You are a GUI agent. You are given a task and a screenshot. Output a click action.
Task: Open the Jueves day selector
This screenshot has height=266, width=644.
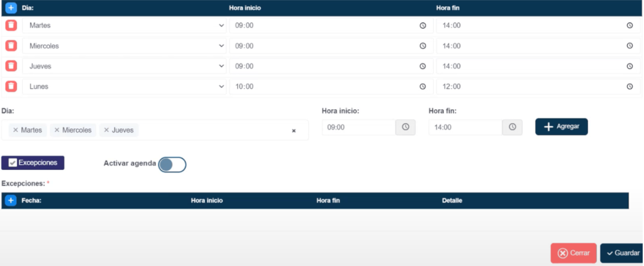pyautogui.click(x=125, y=66)
